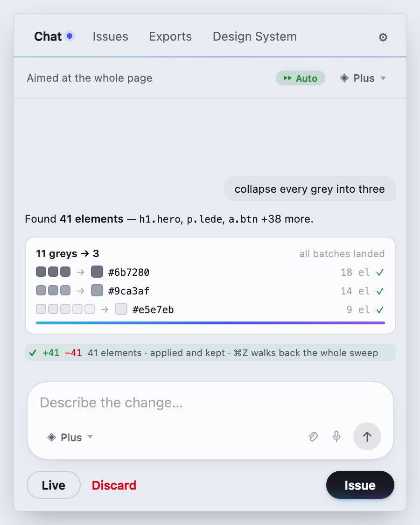
Task: Click the attach file paperclip icon
Action: (313, 437)
